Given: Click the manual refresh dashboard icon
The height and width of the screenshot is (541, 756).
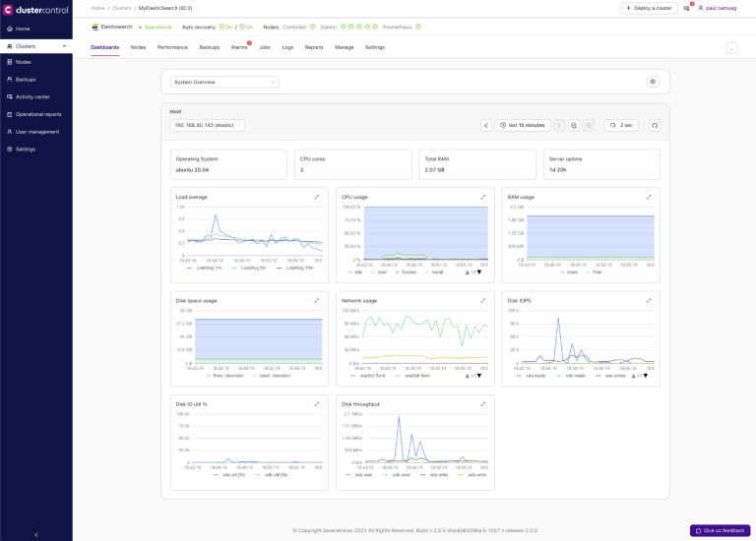Looking at the screenshot, I should coord(654,125).
